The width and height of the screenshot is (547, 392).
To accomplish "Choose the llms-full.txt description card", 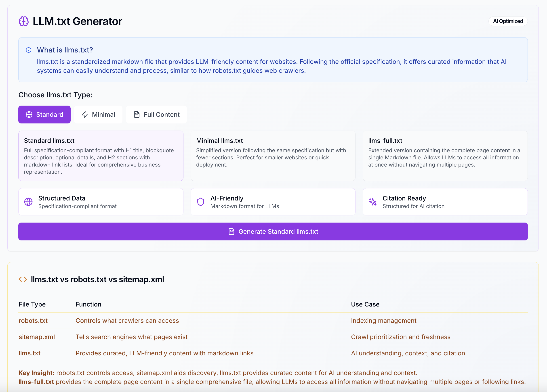I will pyautogui.click(x=445, y=156).
